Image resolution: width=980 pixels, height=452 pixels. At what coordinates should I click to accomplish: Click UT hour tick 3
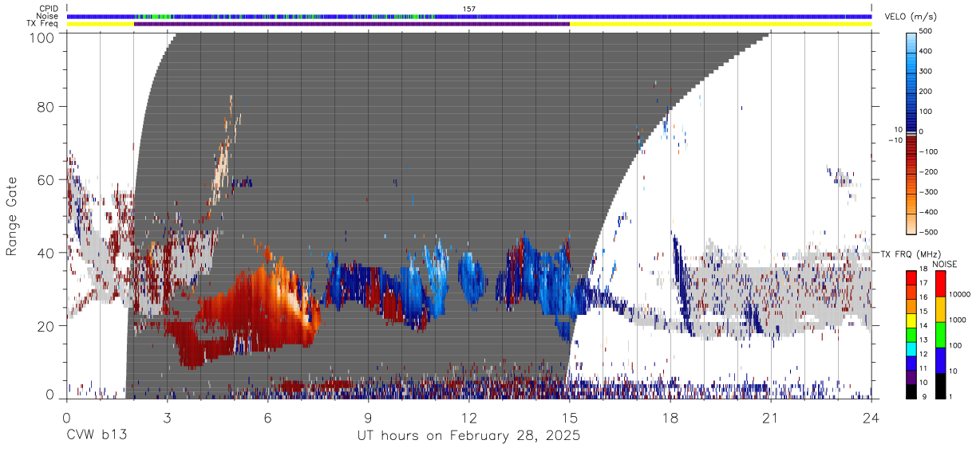(x=167, y=417)
